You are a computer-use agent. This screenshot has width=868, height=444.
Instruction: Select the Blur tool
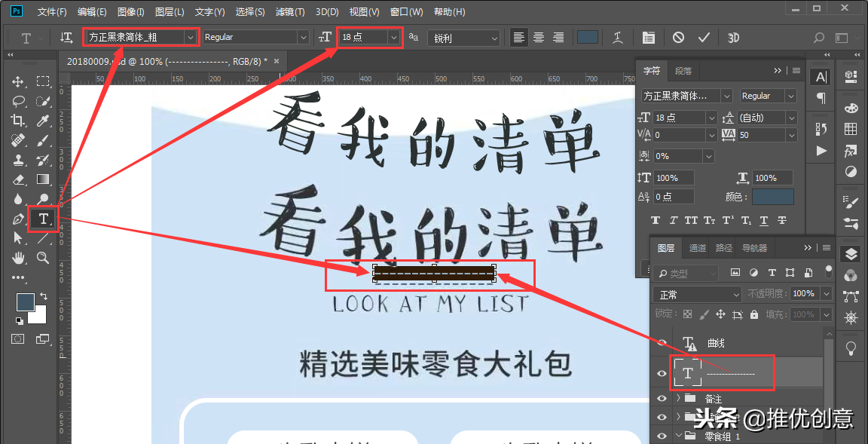[x=18, y=199]
